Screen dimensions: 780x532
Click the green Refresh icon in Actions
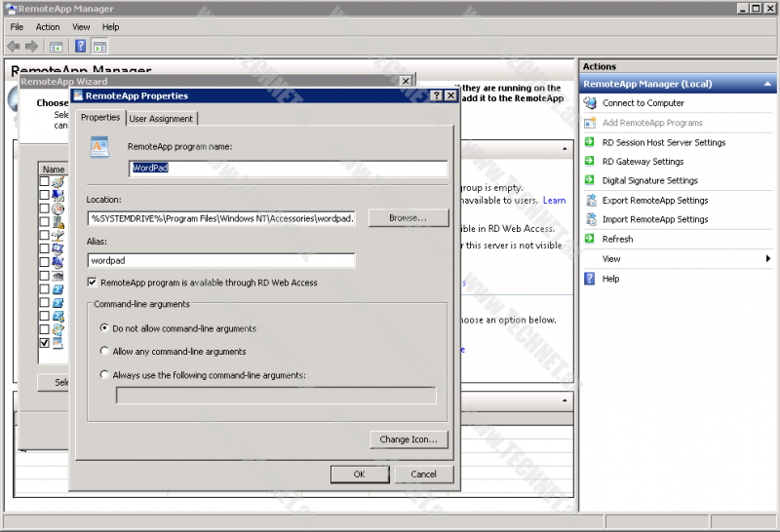(589, 239)
